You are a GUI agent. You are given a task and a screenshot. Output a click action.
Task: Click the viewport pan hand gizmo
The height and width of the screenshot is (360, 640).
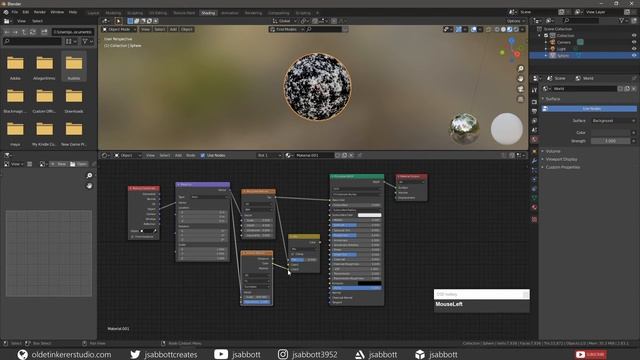click(x=520, y=79)
